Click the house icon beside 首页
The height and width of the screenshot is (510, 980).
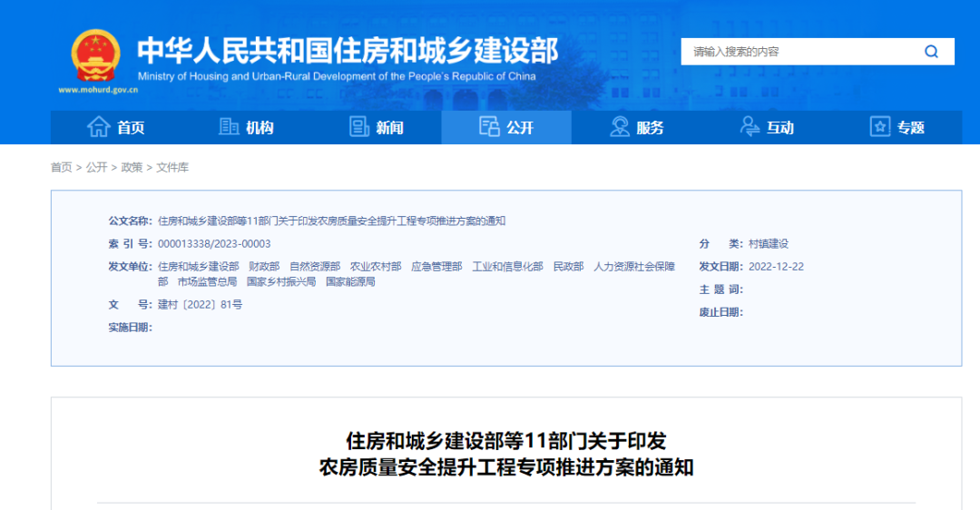point(98,127)
